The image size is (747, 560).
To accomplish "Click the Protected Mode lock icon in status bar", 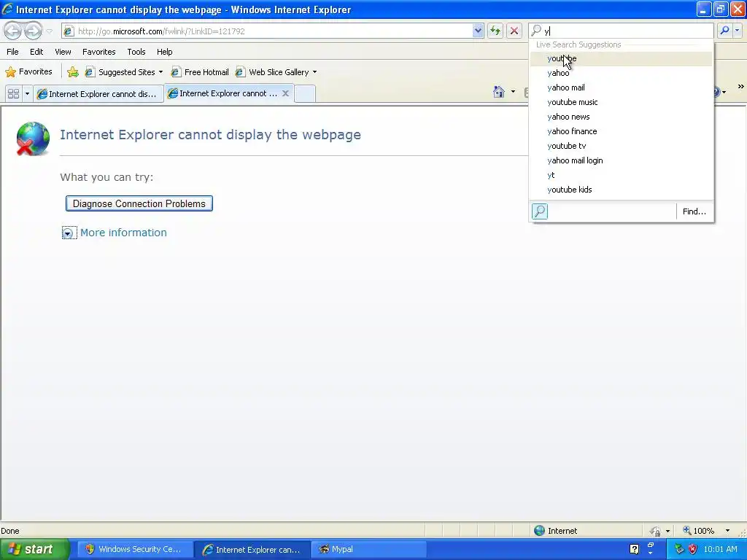I will tap(656, 531).
